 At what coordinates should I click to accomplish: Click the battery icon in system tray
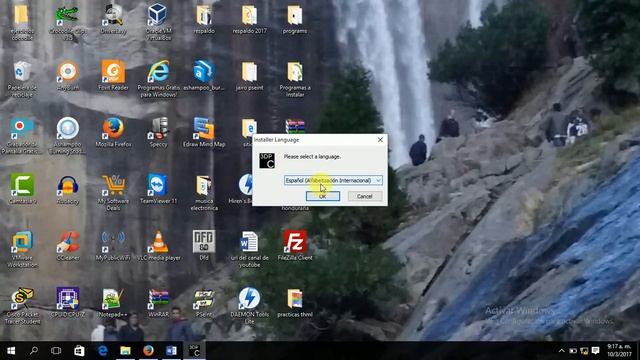point(573,351)
